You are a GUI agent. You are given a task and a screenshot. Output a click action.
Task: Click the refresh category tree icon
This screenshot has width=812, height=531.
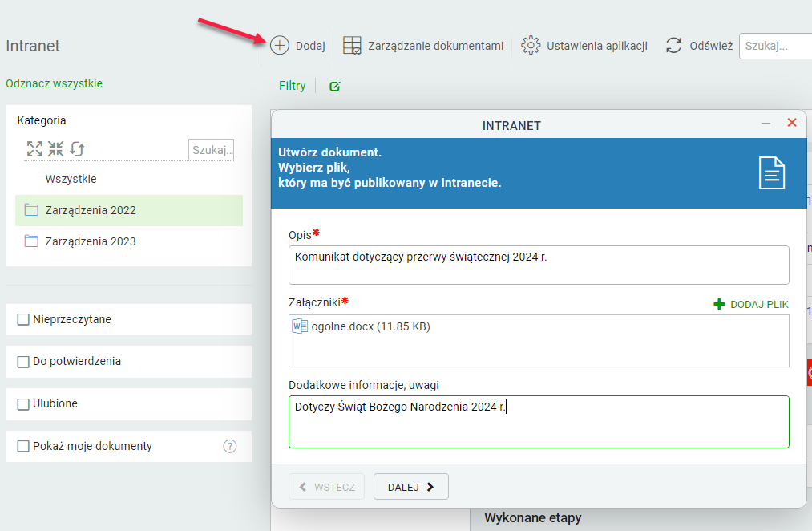point(77,148)
